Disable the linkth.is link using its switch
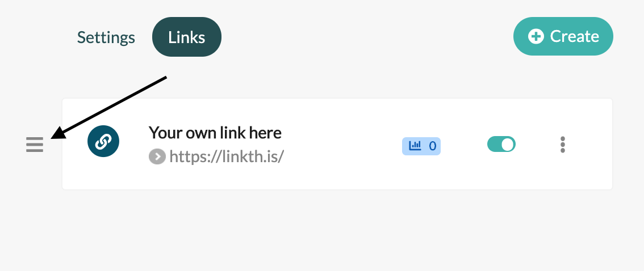 [501, 145]
